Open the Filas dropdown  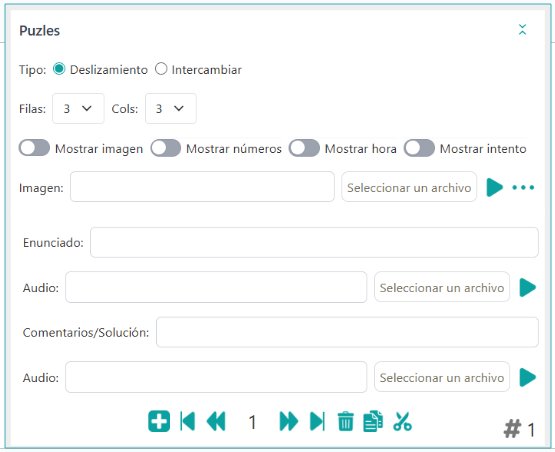click(x=78, y=108)
